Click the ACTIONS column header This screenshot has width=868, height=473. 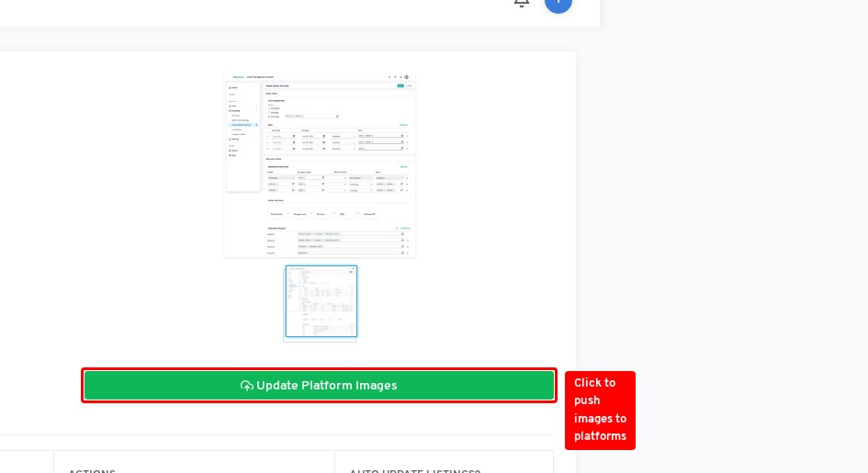[x=92, y=470]
